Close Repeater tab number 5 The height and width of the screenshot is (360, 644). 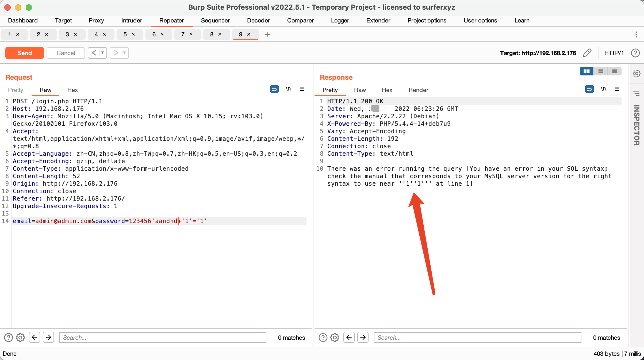133,35
